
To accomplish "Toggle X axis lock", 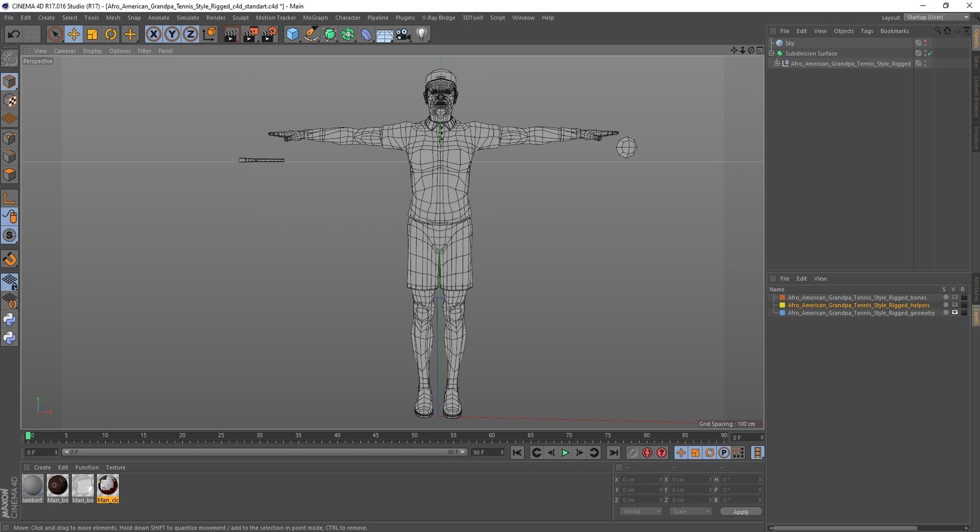I will tap(153, 34).
